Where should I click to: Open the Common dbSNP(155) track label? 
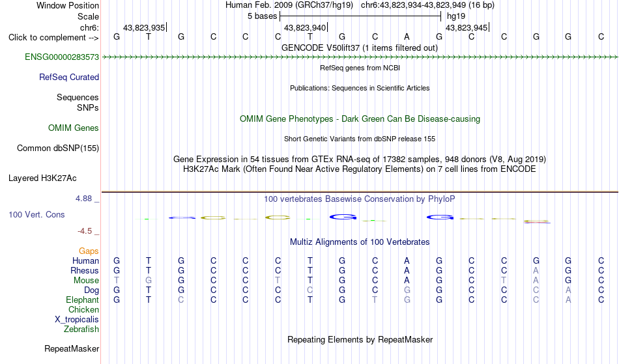(x=58, y=148)
